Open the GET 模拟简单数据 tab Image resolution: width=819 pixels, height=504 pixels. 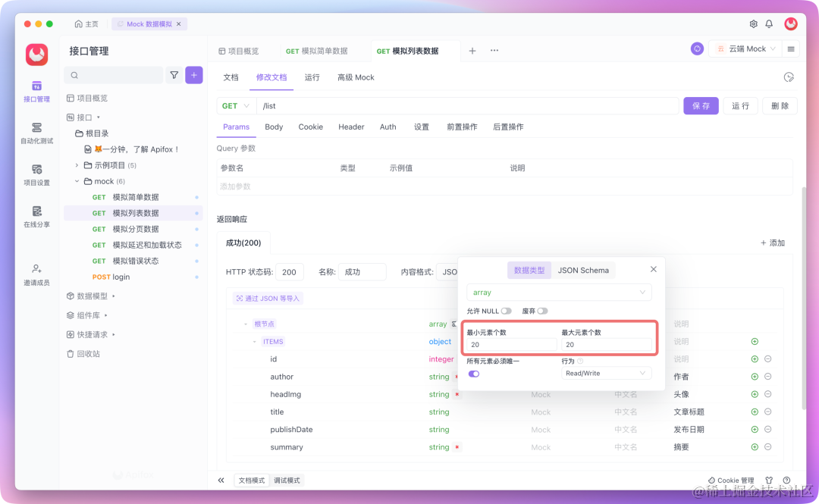coord(316,51)
